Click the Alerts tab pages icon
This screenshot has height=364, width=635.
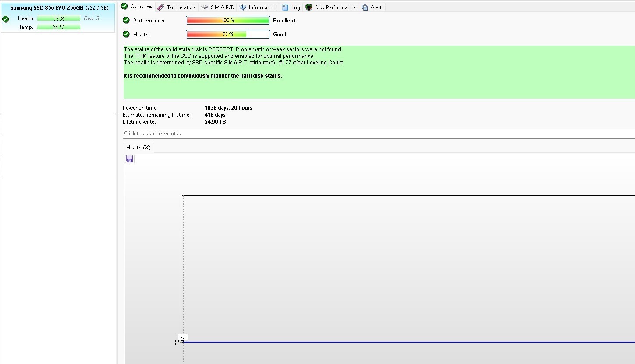pyautogui.click(x=365, y=7)
